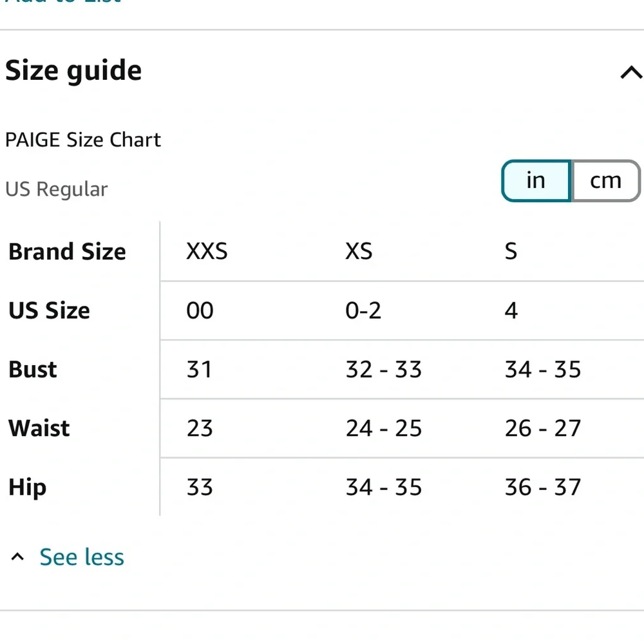The width and height of the screenshot is (644, 644).
Task: Click the XS brand size cell
Action: pos(359,251)
